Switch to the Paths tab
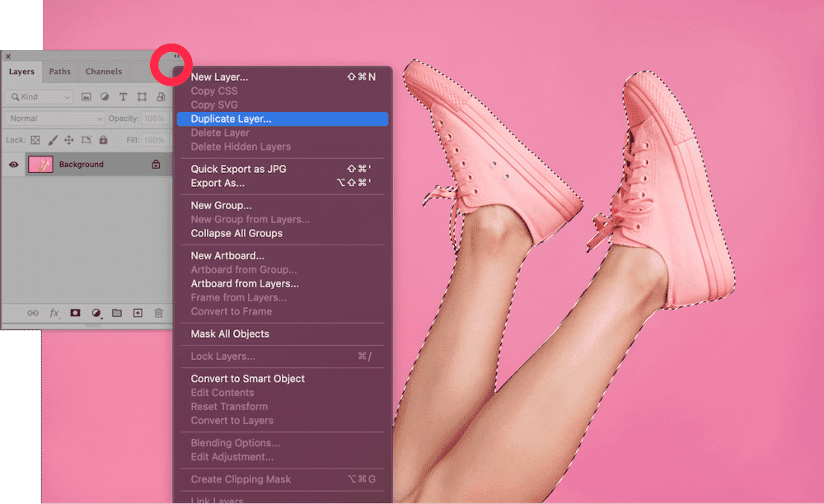This screenshot has width=824, height=504. [x=60, y=72]
